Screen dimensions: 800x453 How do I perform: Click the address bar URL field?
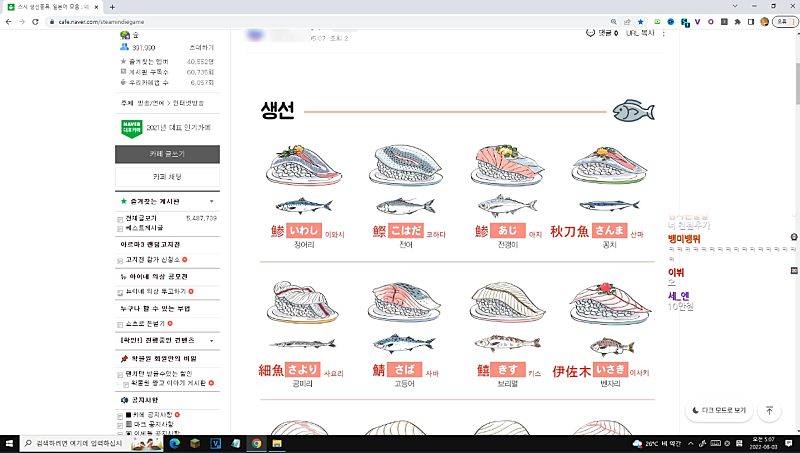[x=300, y=20]
